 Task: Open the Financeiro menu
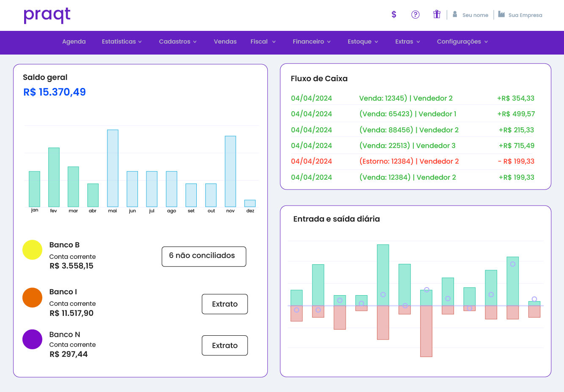[312, 41]
